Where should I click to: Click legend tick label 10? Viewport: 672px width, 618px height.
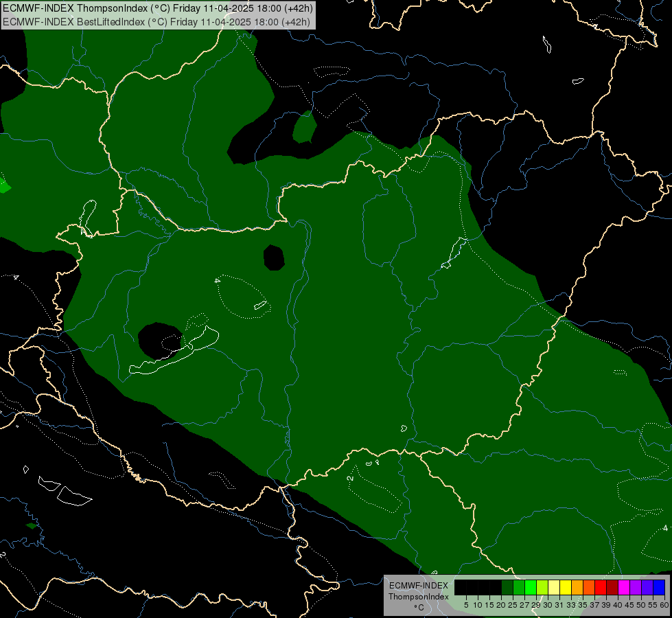(x=478, y=605)
